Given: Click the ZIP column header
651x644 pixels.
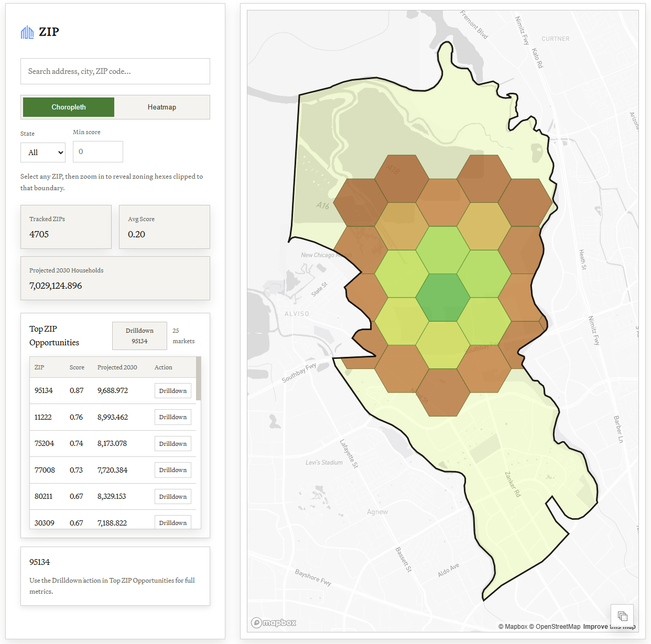Looking at the screenshot, I should (39, 367).
